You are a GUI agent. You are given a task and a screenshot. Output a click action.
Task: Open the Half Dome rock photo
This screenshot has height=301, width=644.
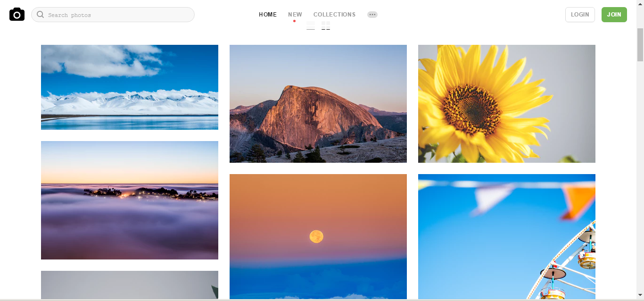point(318,104)
